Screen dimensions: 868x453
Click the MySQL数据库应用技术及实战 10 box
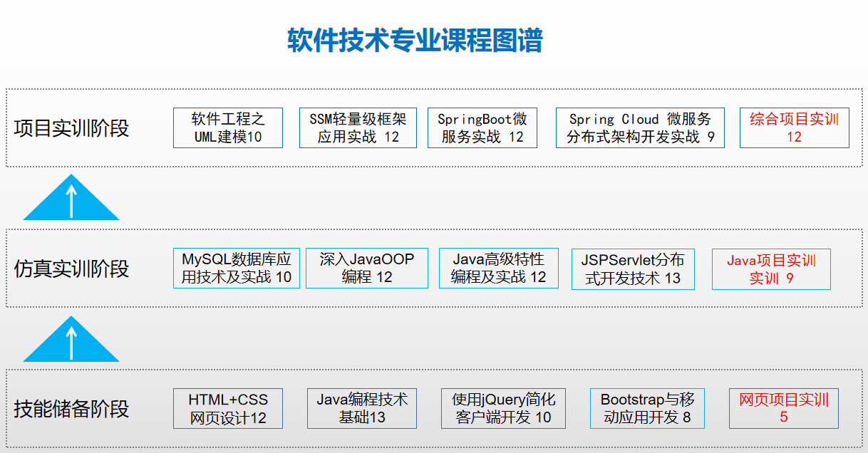(237, 269)
